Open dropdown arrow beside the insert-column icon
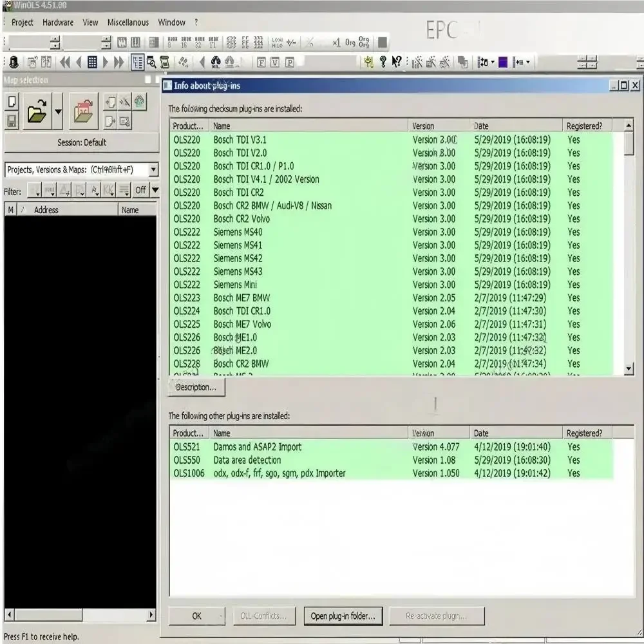644x644 pixels. coord(528,62)
